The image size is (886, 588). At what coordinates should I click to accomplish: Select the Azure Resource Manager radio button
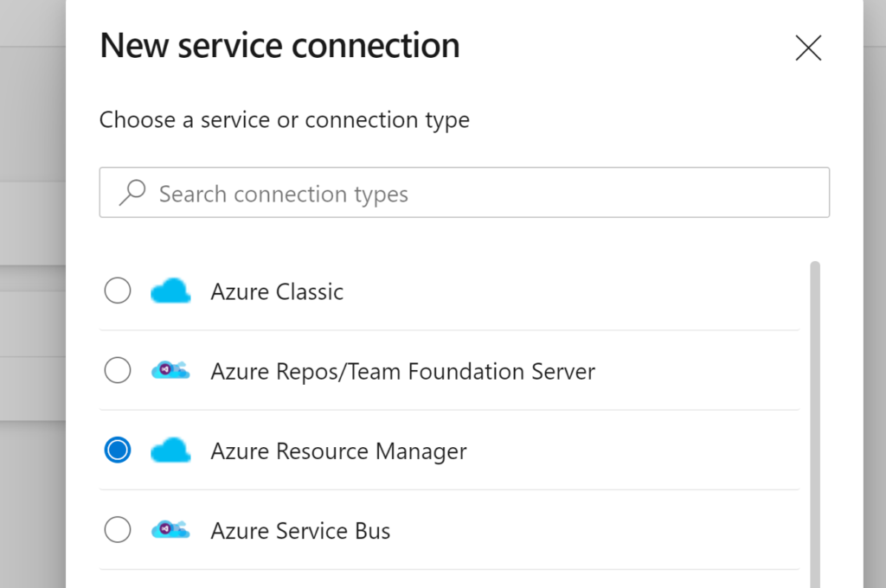pyautogui.click(x=118, y=451)
